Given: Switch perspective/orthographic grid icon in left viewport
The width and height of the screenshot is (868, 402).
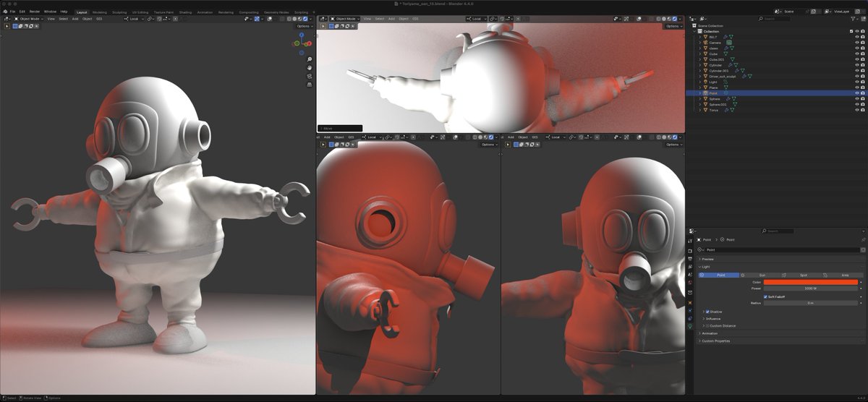Looking at the screenshot, I should pyautogui.click(x=310, y=84).
